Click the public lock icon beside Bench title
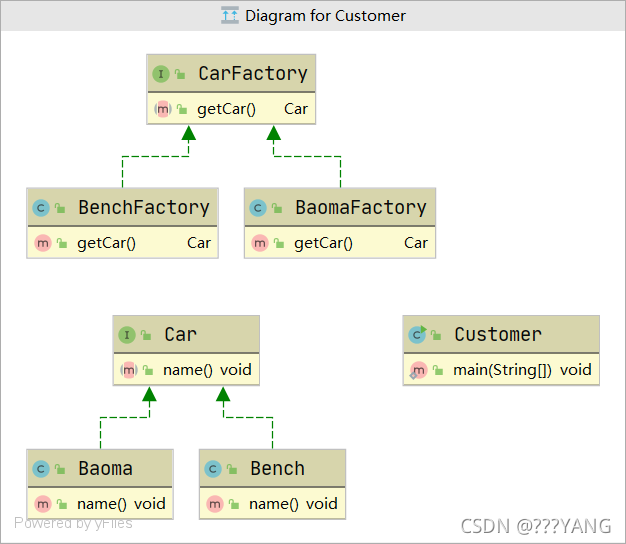Screen dimensions: 626x544 pos(232,469)
